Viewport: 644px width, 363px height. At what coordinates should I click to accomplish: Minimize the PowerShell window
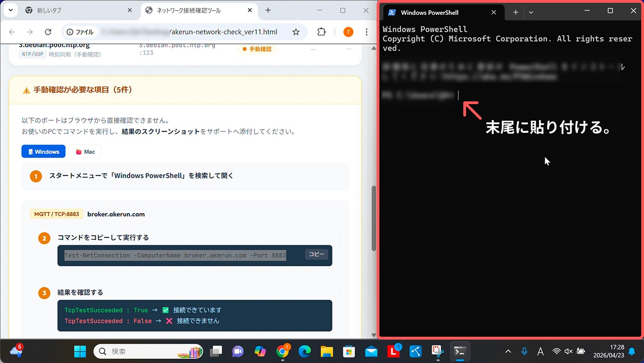click(x=588, y=11)
